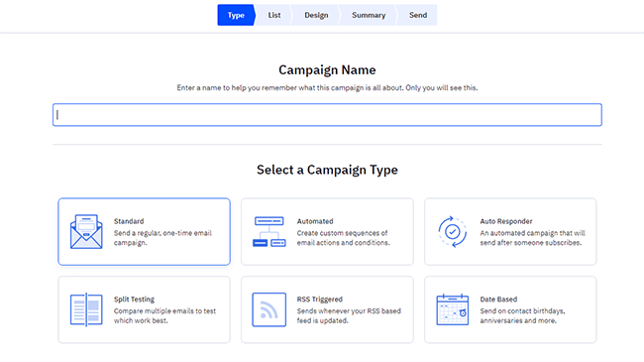The image size is (644, 362).
Task: Jump to the Summary step tab
Action: 369,15
